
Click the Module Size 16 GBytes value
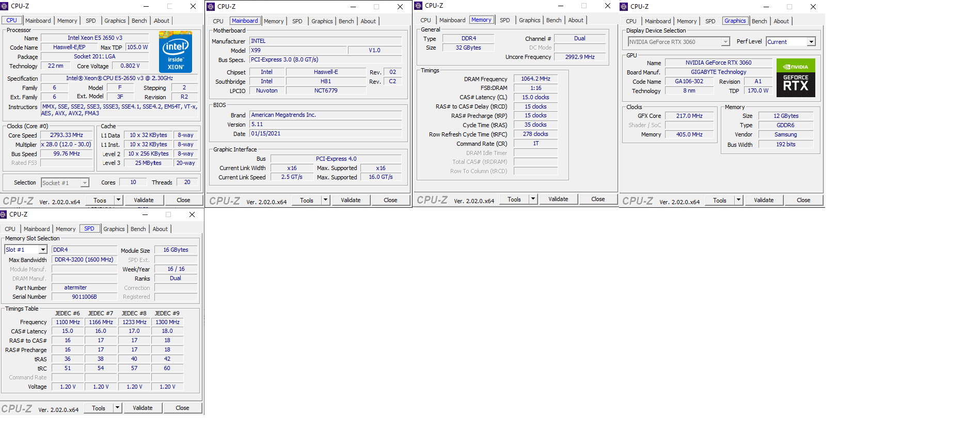click(x=176, y=250)
